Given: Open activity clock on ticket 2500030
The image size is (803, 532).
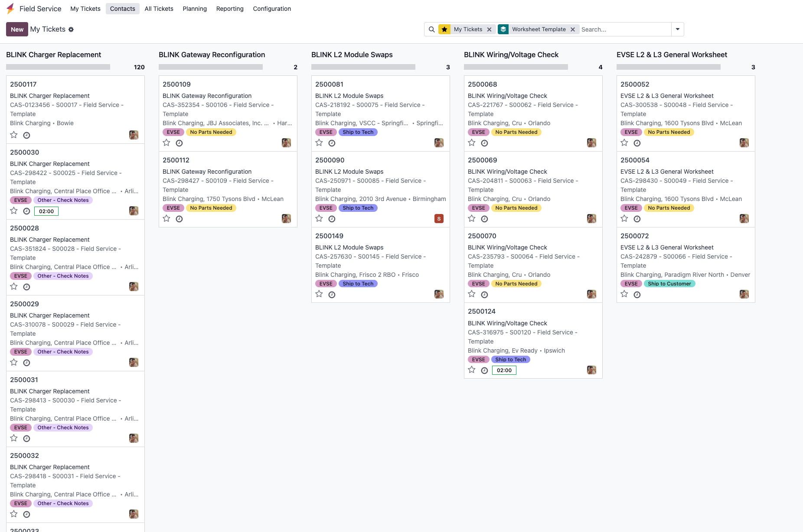Looking at the screenshot, I should [x=26, y=211].
